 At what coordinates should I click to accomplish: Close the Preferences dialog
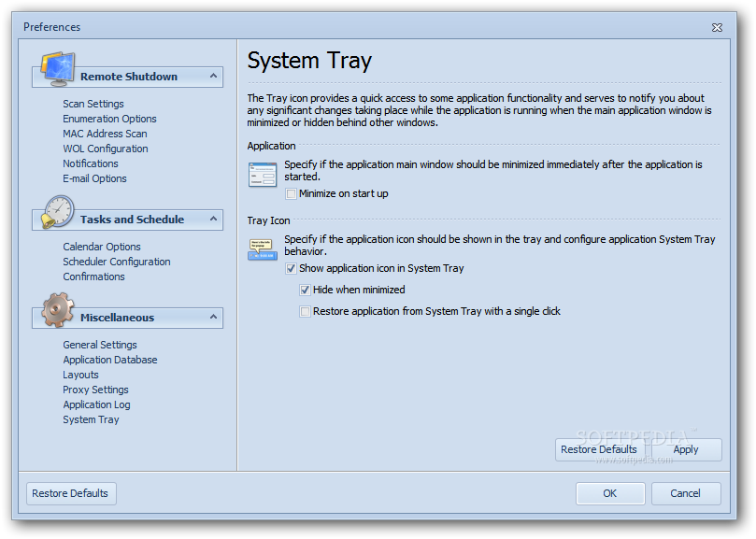717,27
